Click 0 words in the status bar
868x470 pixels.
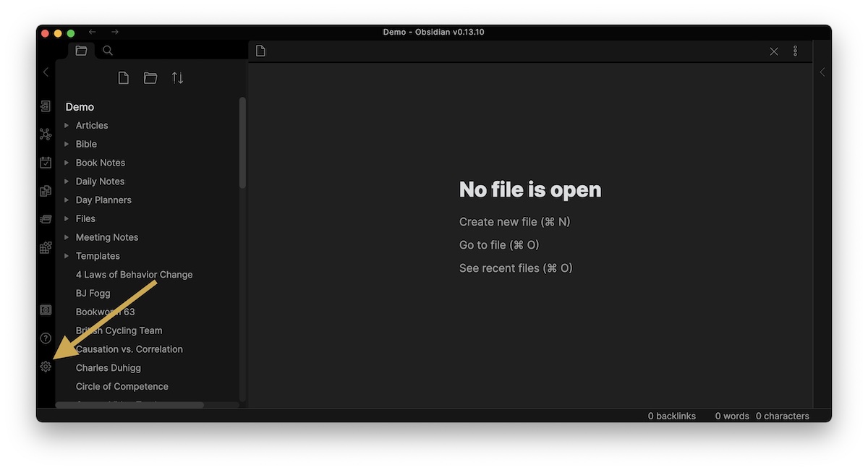point(732,416)
